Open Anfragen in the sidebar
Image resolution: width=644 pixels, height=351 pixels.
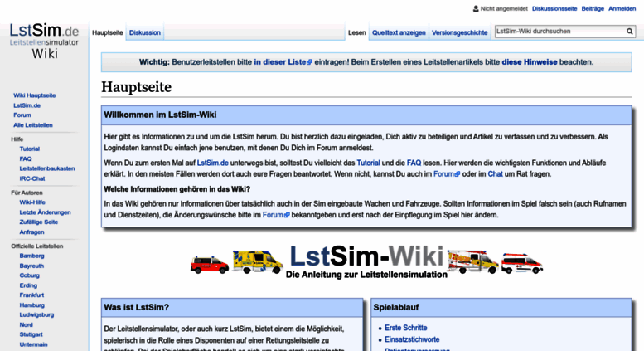(x=31, y=232)
